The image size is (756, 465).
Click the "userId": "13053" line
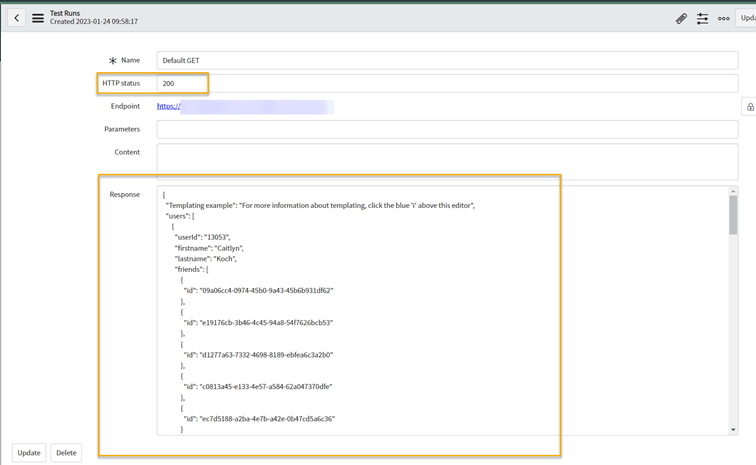point(202,237)
